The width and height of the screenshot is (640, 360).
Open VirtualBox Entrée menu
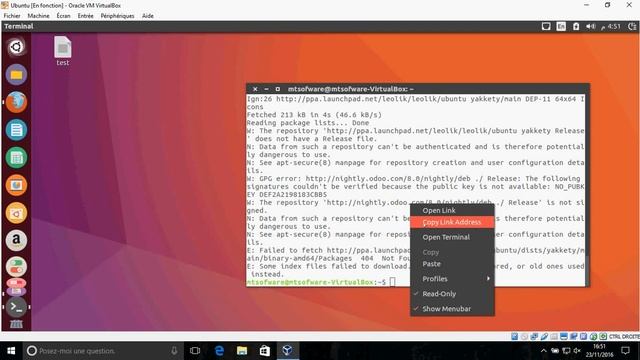[85, 16]
